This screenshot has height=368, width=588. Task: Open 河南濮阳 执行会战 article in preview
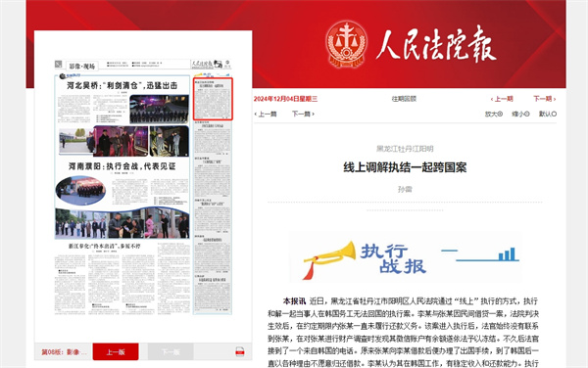[x=122, y=166]
